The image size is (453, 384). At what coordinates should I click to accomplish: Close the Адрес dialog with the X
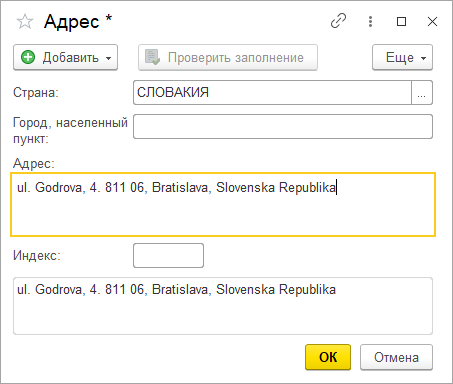[x=432, y=22]
